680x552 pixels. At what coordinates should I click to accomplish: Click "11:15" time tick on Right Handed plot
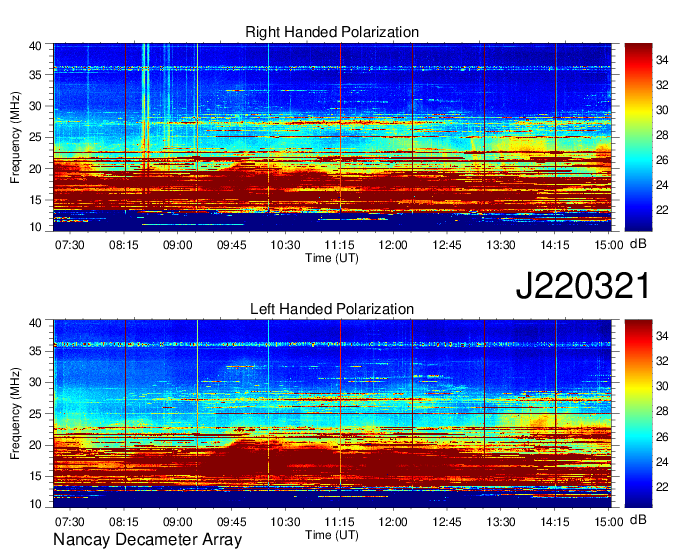pos(339,245)
